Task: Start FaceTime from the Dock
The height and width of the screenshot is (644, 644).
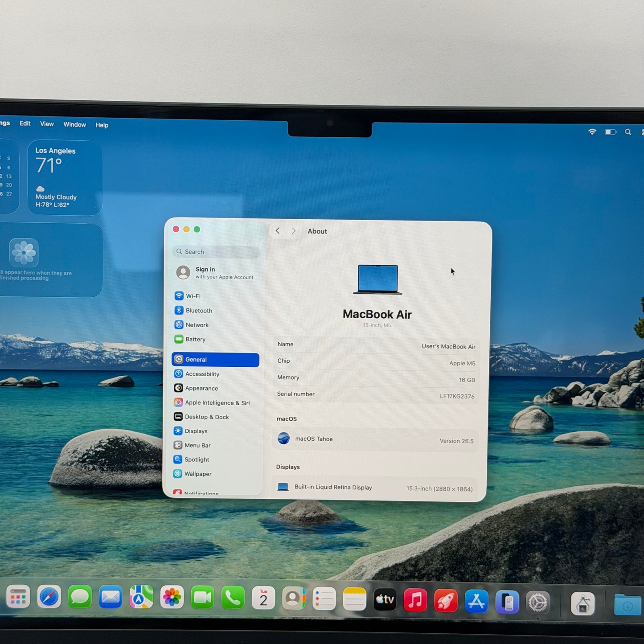Action: pyautogui.click(x=202, y=597)
